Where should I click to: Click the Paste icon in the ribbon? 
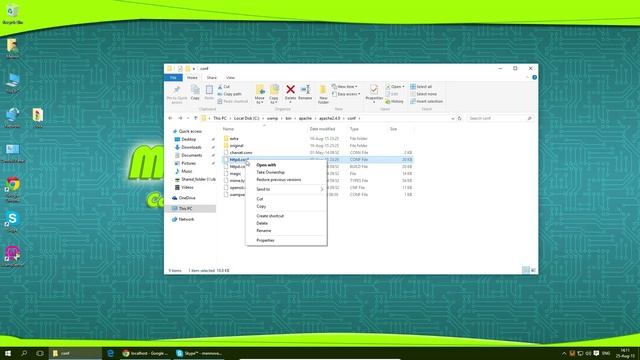(x=209, y=93)
